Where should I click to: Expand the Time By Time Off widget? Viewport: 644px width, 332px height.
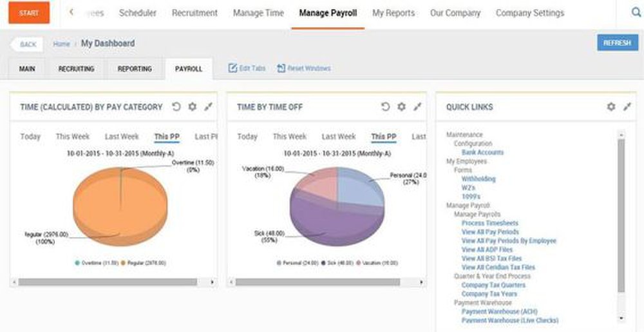(417, 107)
